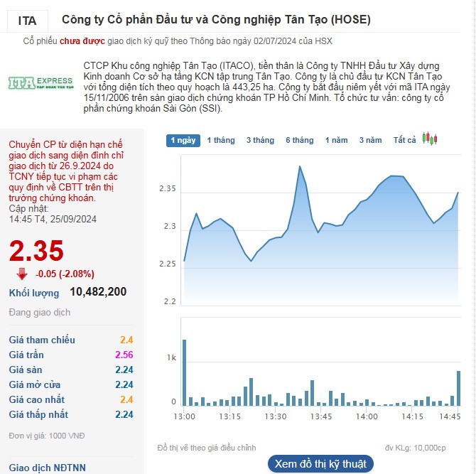476x474 pixels.
Task: Click the price peak on the area chart
Action: tap(300, 167)
